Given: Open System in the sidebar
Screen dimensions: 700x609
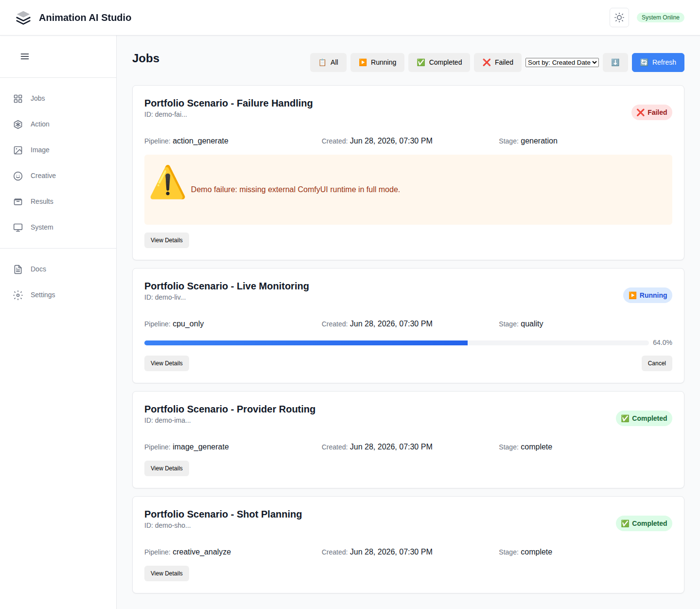Looking at the screenshot, I should click(58, 228).
